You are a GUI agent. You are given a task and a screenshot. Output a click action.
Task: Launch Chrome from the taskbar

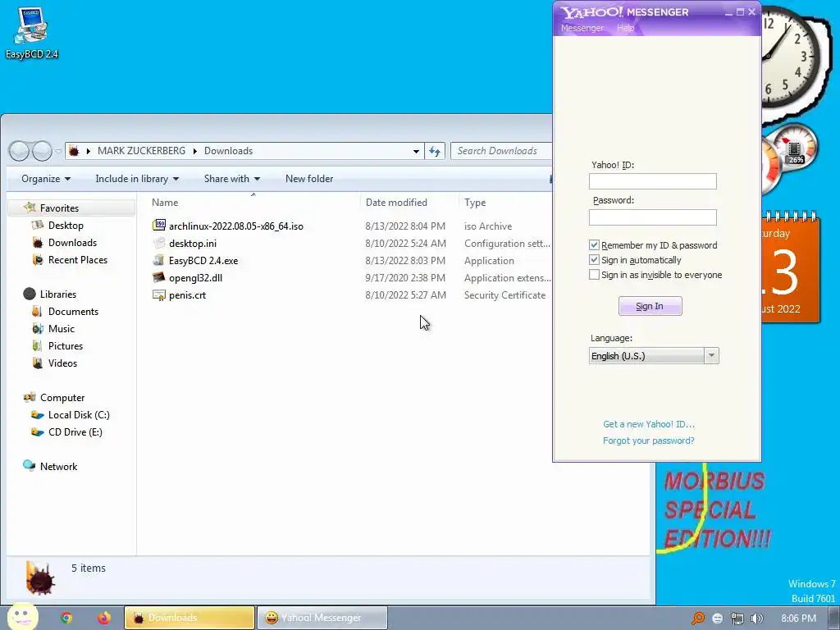tap(66, 618)
